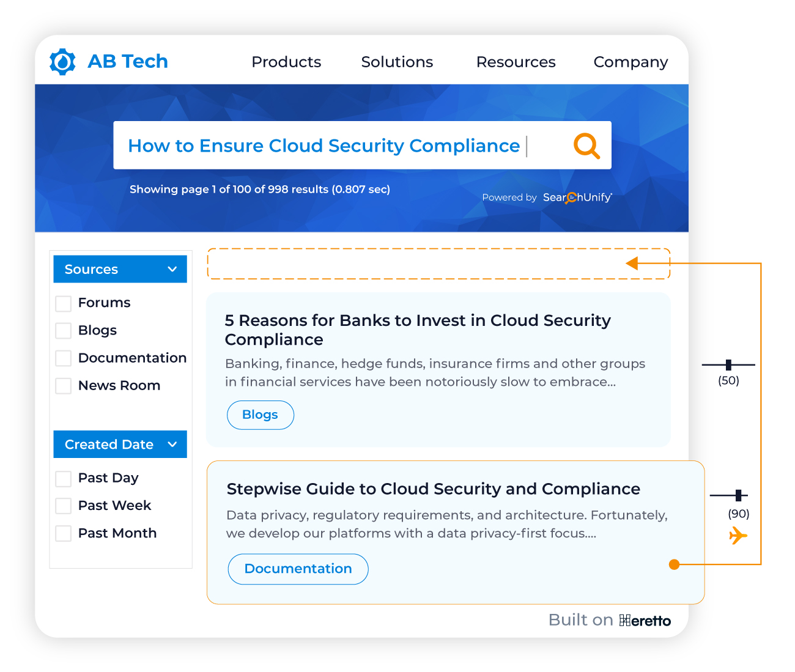The height and width of the screenshot is (672, 795).
Task: Click the Blogs tag button
Action: point(261,415)
